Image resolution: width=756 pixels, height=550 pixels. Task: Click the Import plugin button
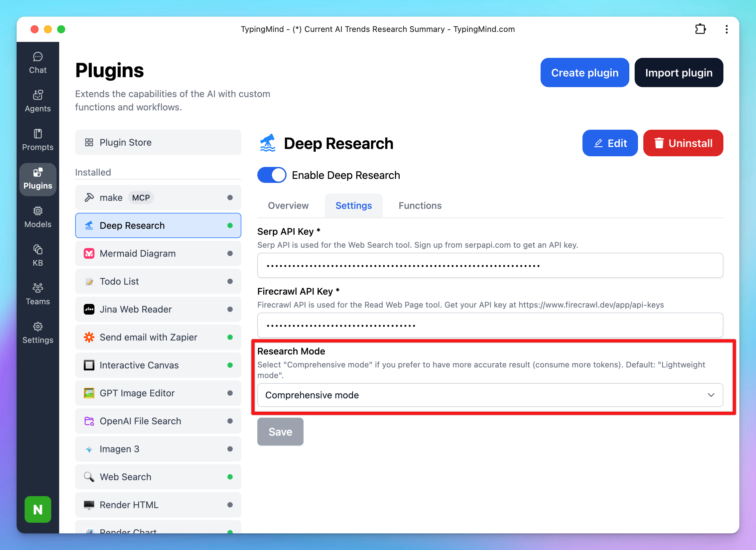679,73
